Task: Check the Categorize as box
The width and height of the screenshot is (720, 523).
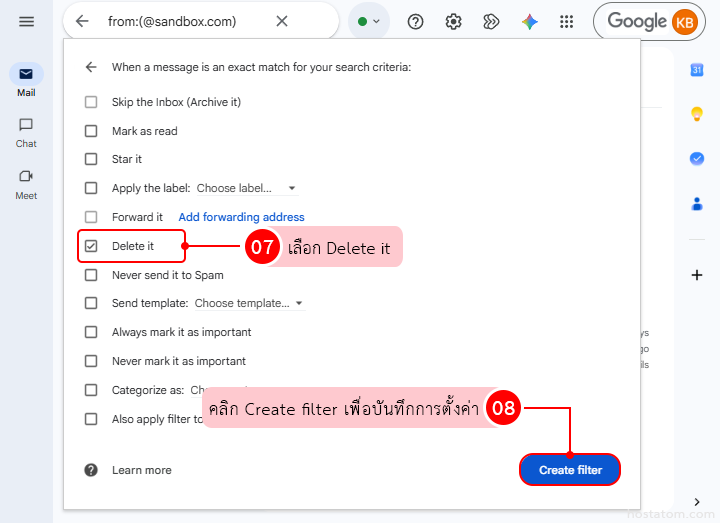Action: pos(91,390)
